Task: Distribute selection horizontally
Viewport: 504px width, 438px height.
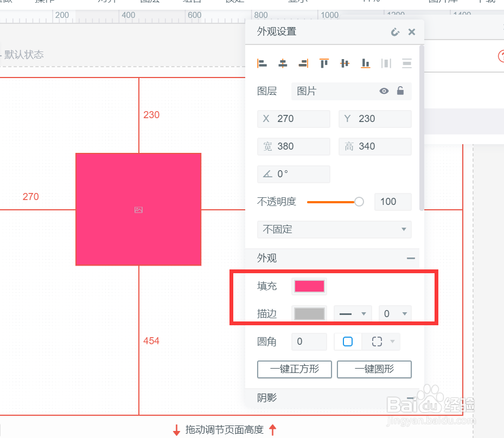Action: (386, 63)
